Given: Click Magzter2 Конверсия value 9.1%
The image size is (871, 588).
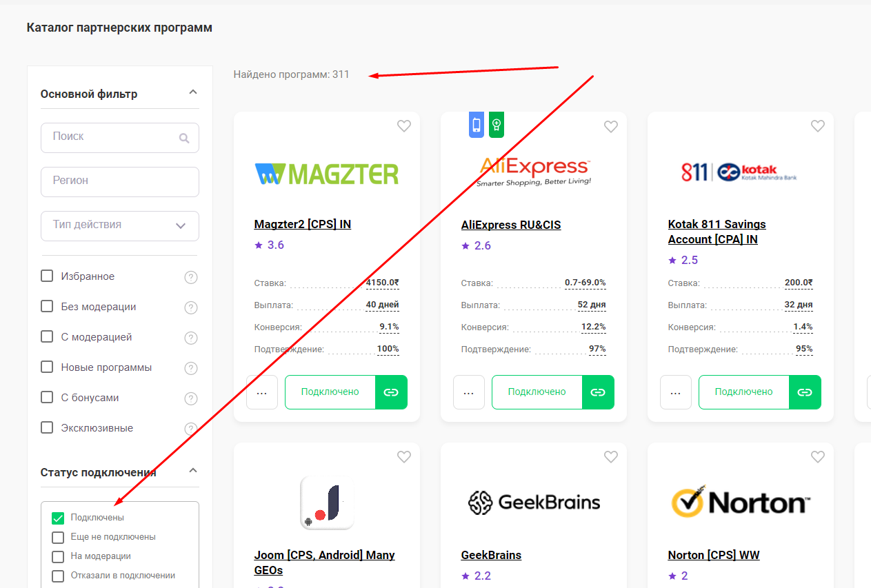Looking at the screenshot, I should [x=389, y=327].
